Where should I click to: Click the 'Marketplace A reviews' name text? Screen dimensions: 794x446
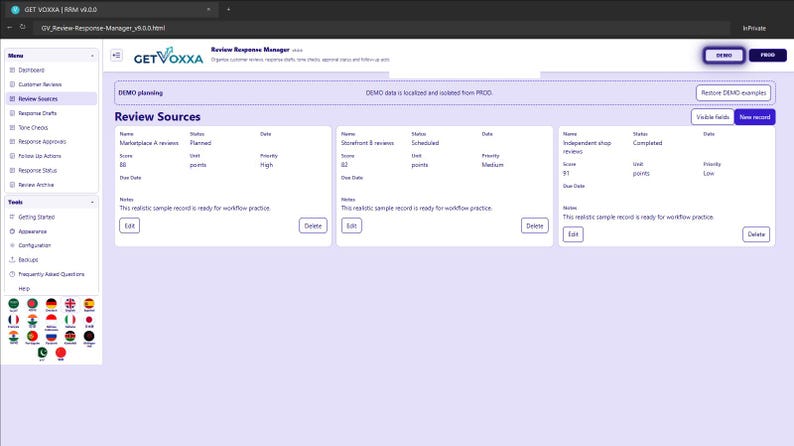coord(149,143)
